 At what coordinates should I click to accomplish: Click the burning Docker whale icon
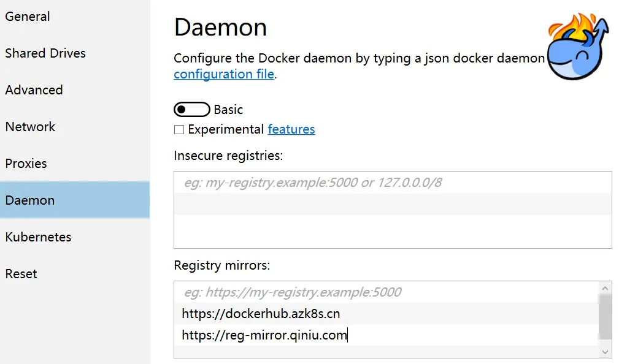coord(578,46)
